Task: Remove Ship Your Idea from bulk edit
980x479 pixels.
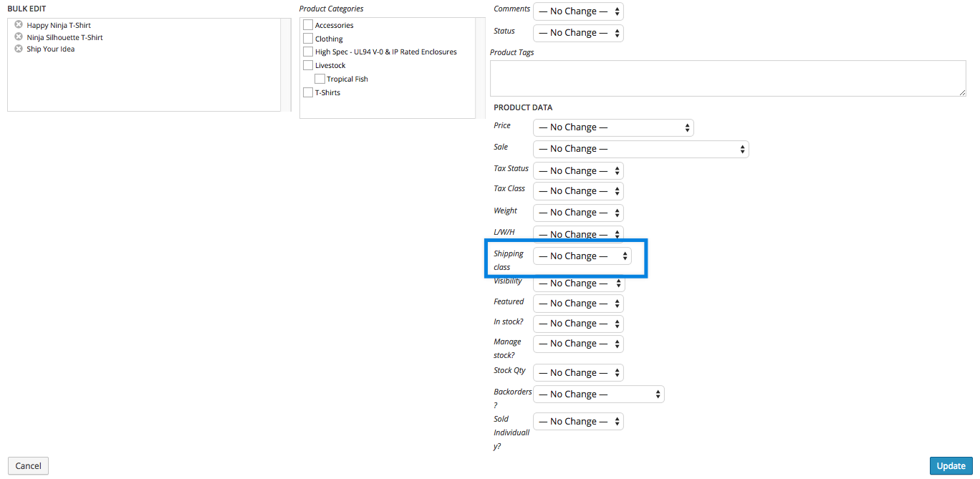Action: pyautogui.click(x=17, y=49)
